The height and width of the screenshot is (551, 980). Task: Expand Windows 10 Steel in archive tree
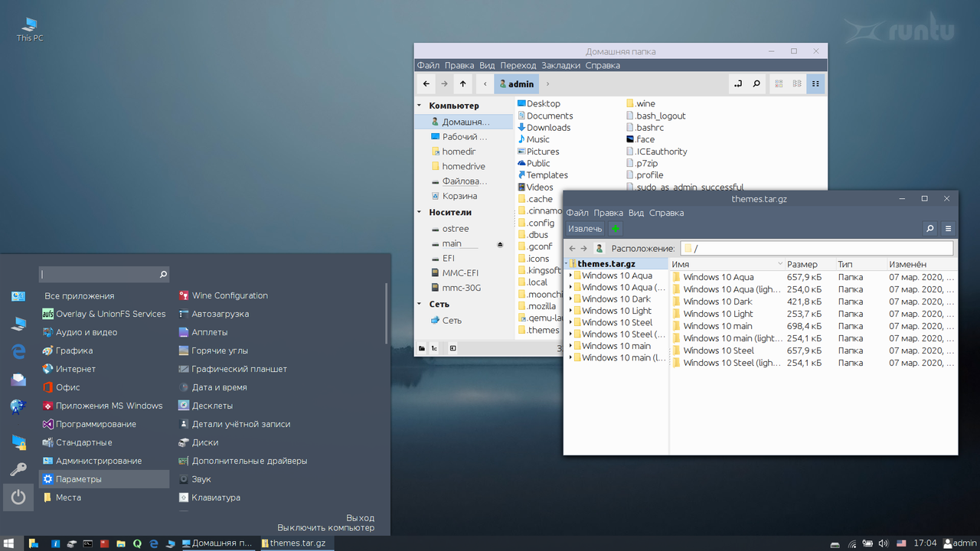point(570,323)
